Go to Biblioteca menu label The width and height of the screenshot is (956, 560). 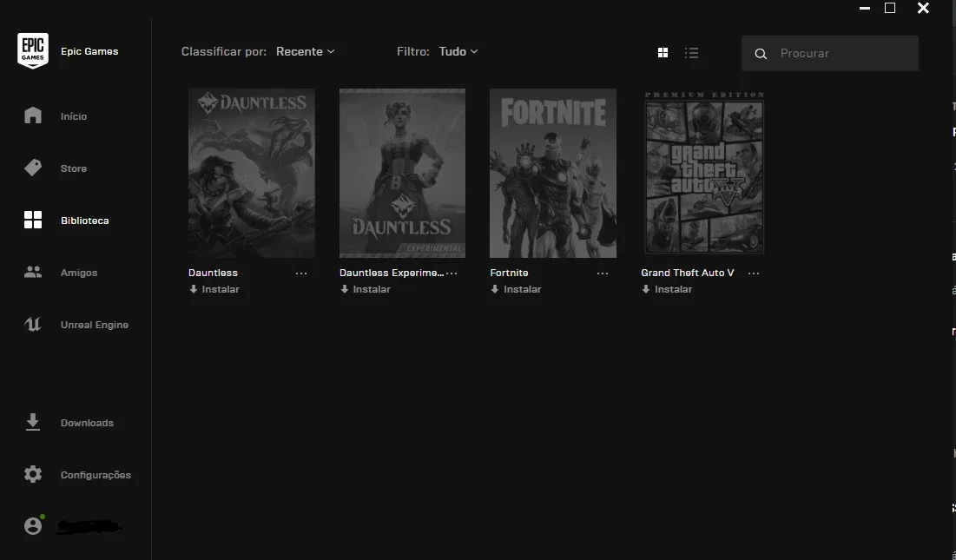[x=85, y=221]
